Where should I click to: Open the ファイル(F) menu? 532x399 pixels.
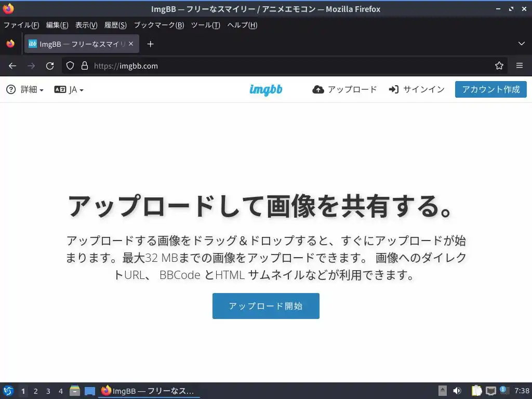pos(21,25)
